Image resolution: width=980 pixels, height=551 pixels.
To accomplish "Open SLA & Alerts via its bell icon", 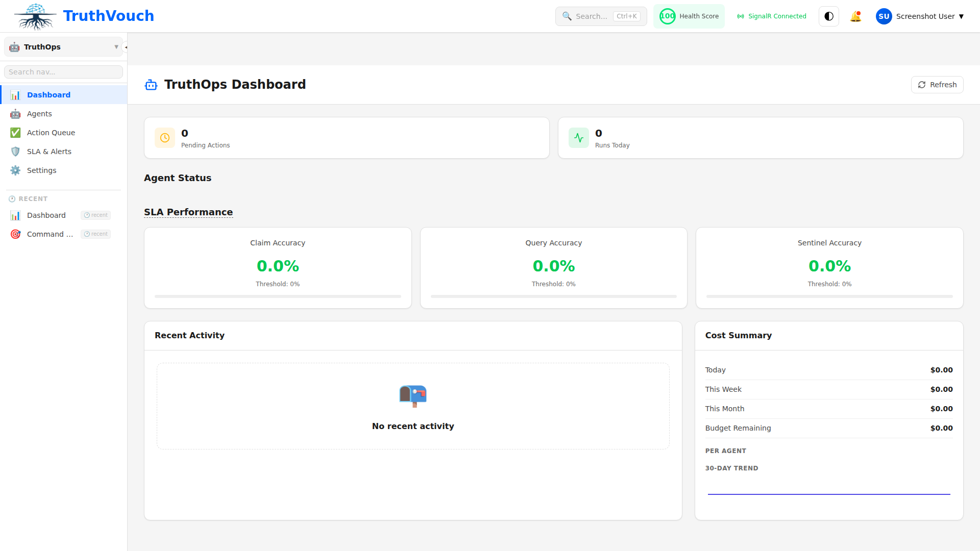I will pos(15,151).
